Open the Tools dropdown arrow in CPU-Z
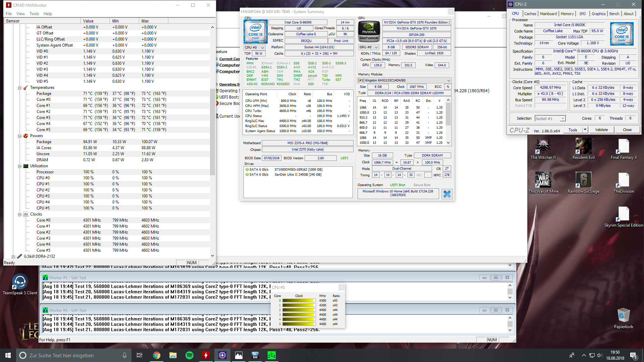644x362 pixels. (585, 130)
